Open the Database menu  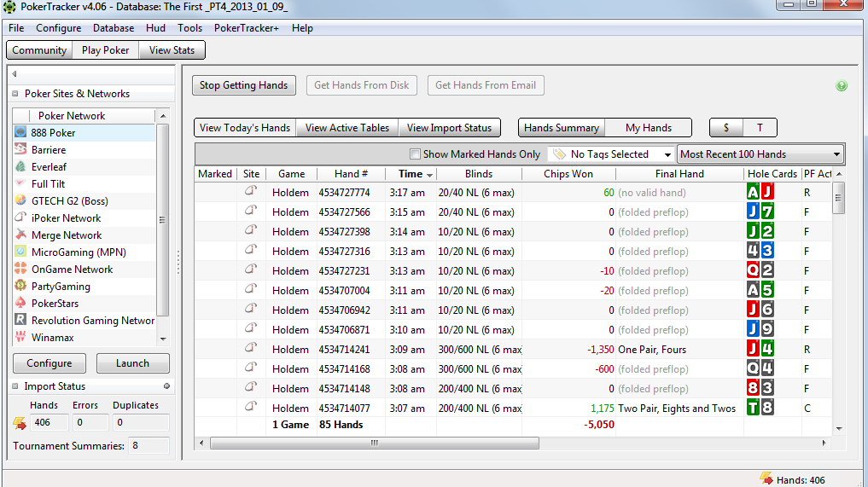pyautogui.click(x=114, y=27)
